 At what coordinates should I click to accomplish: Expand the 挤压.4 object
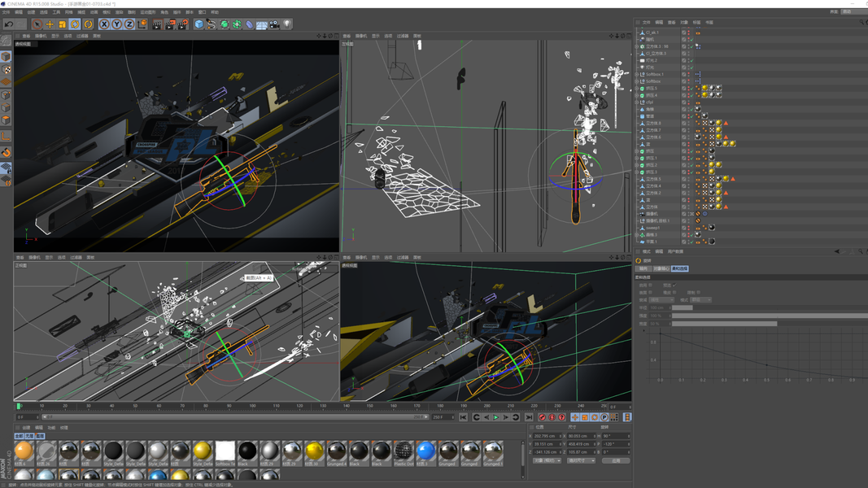coord(637,95)
